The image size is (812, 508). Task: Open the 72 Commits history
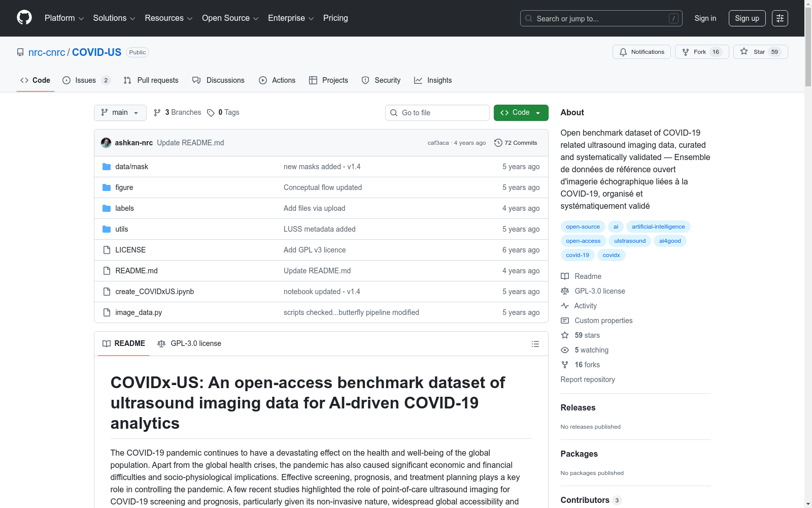[x=516, y=143]
